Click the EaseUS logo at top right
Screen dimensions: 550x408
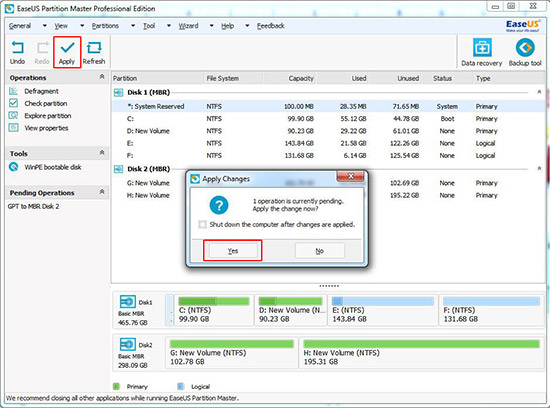tap(522, 26)
